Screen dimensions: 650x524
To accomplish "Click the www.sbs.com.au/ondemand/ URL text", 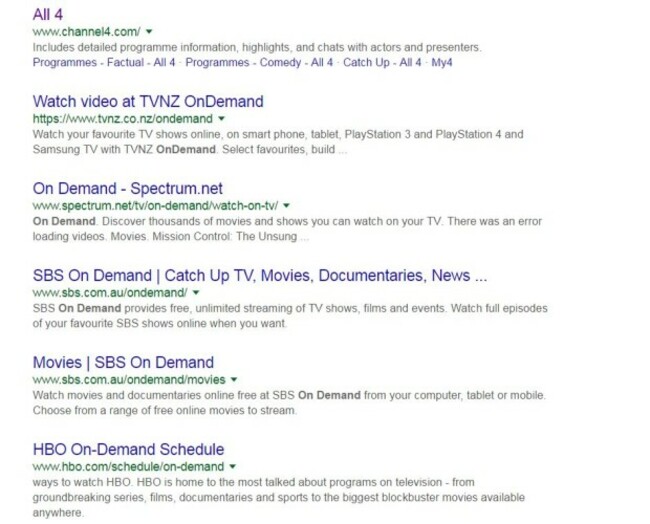I will 110,293.
